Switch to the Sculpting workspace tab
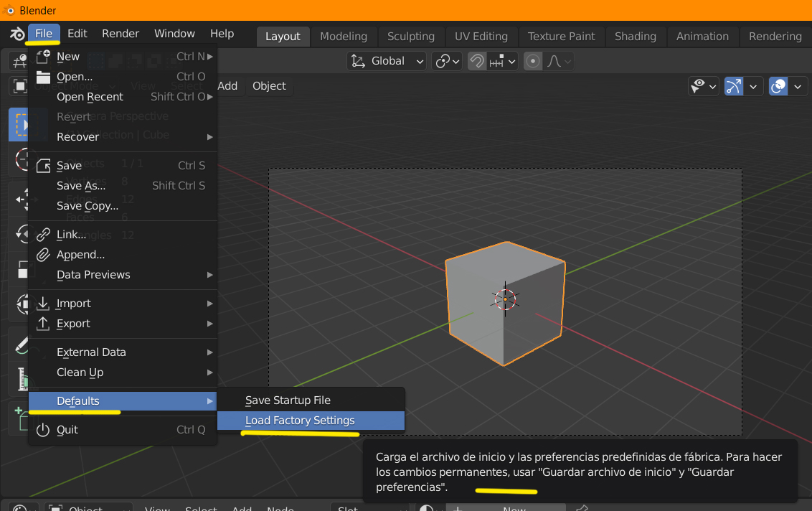 point(410,37)
